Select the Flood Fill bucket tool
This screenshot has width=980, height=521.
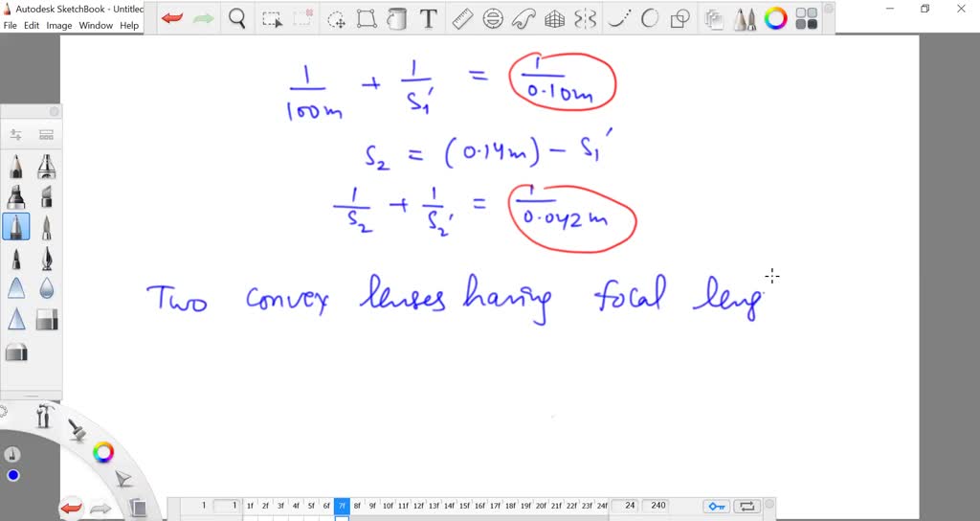tap(397, 19)
